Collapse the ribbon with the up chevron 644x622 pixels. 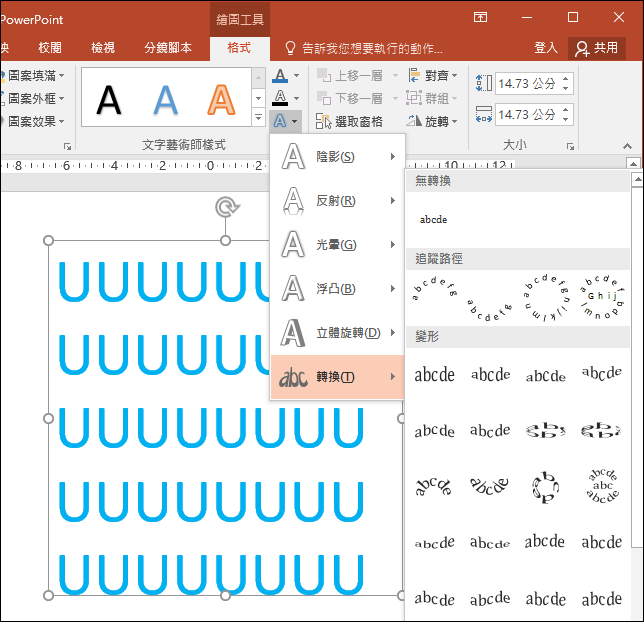tap(627, 146)
